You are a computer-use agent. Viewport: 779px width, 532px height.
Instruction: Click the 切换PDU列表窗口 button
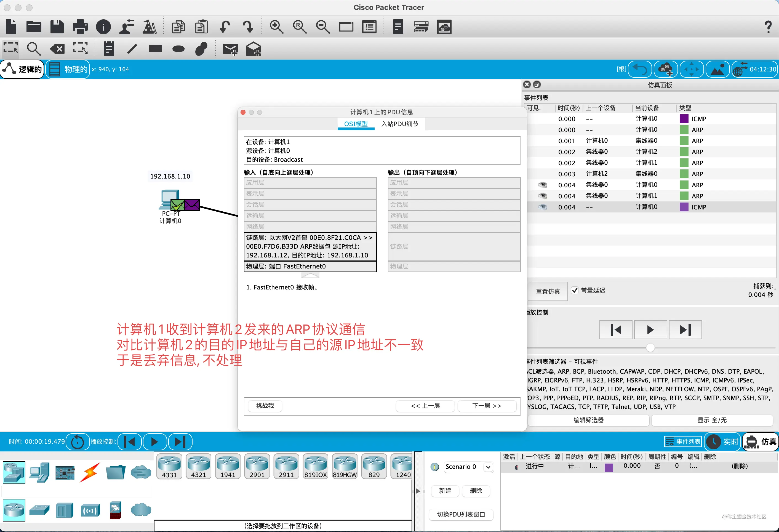point(461,515)
